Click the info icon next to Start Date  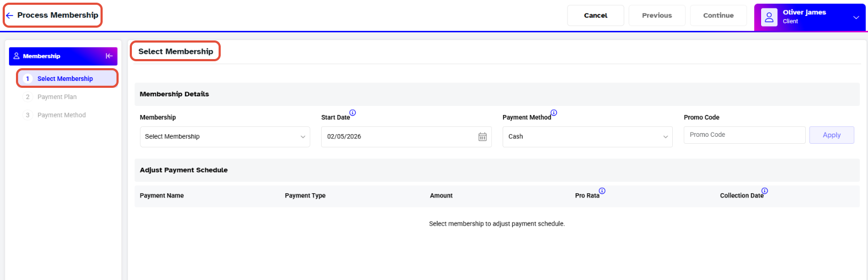(x=353, y=113)
